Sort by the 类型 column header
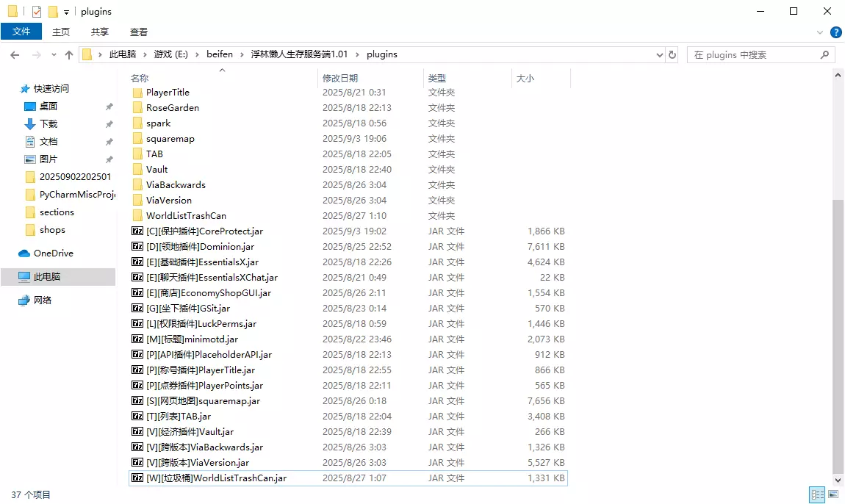 tap(468, 78)
